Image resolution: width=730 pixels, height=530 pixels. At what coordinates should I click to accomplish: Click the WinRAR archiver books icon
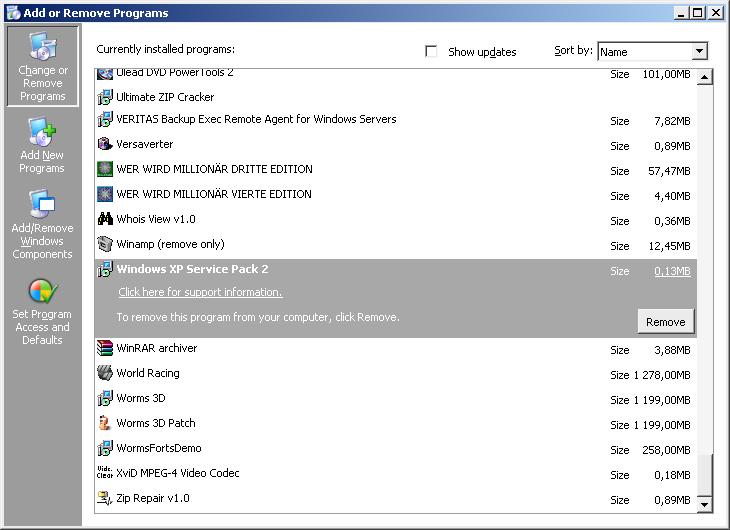(x=105, y=348)
